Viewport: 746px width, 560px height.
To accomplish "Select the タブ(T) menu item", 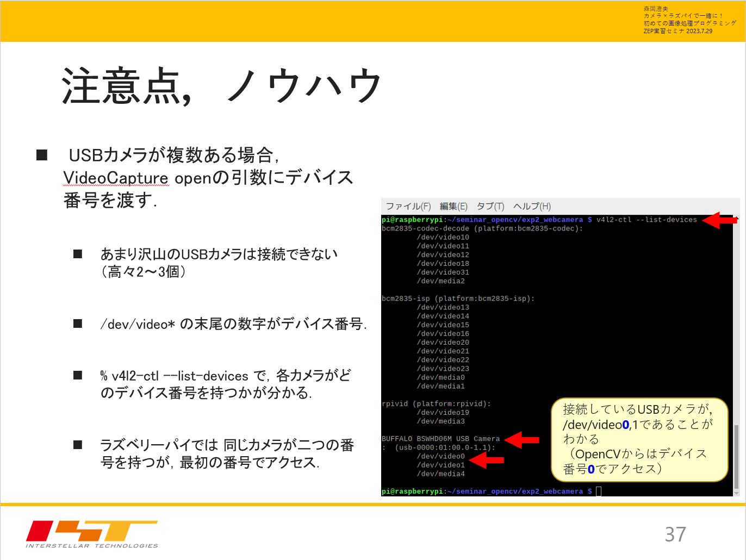I will point(490,207).
